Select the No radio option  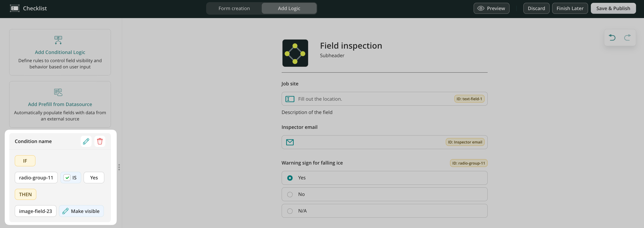coord(290,194)
